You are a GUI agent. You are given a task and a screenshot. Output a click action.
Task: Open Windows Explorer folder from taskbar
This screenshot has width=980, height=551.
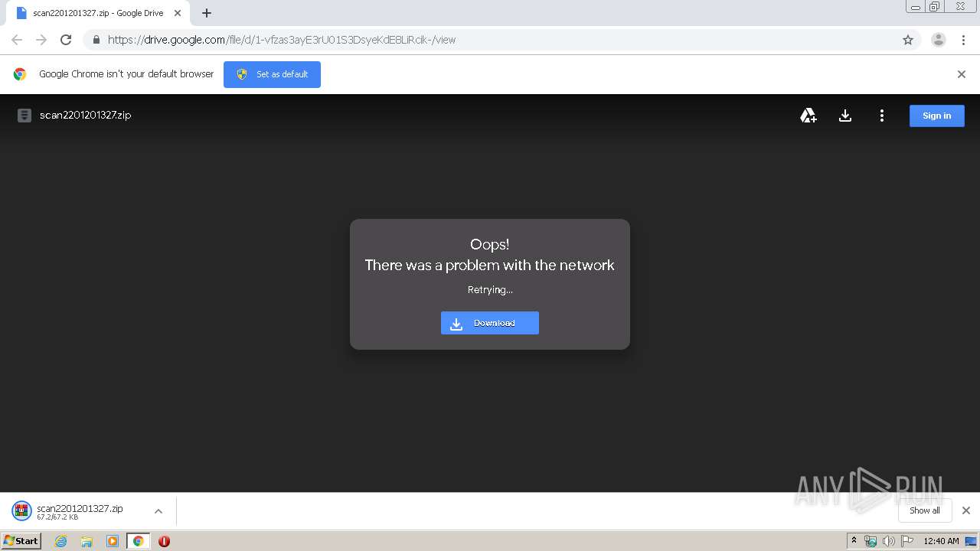tap(87, 541)
